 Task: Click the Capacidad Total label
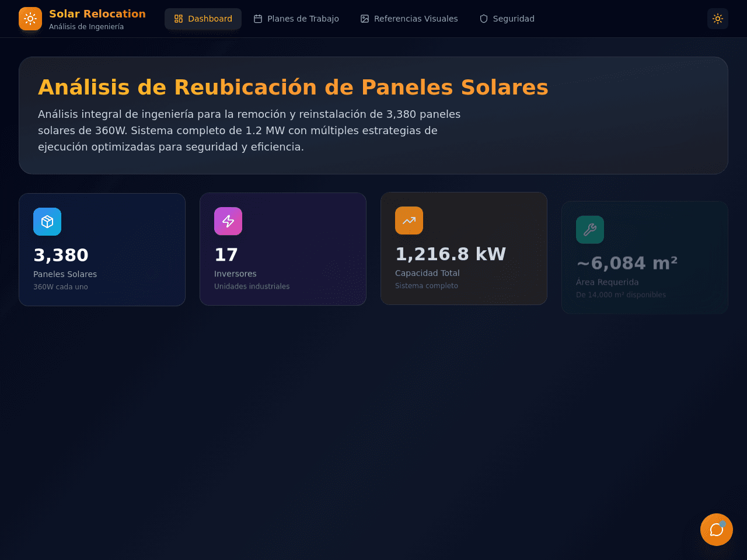427,273
